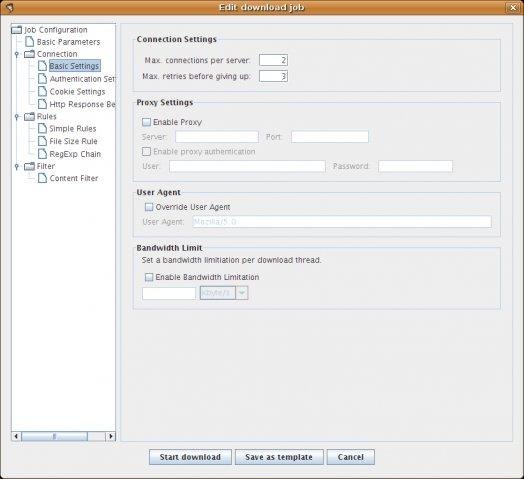This screenshot has width=524, height=479.
Task: Click the Basic Settings page icon
Action: pos(42,66)
